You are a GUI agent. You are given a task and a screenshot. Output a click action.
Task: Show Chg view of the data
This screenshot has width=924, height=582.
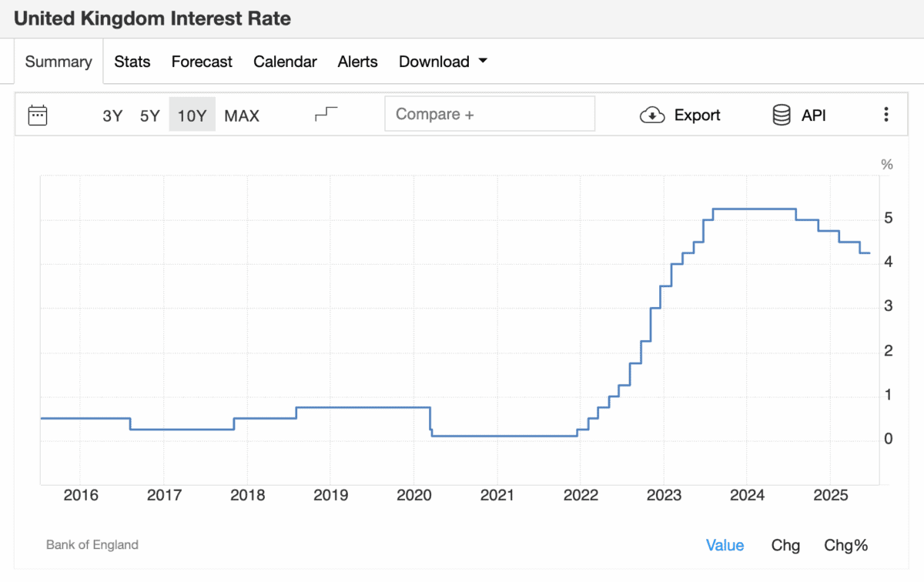click(x=785, y=545)
